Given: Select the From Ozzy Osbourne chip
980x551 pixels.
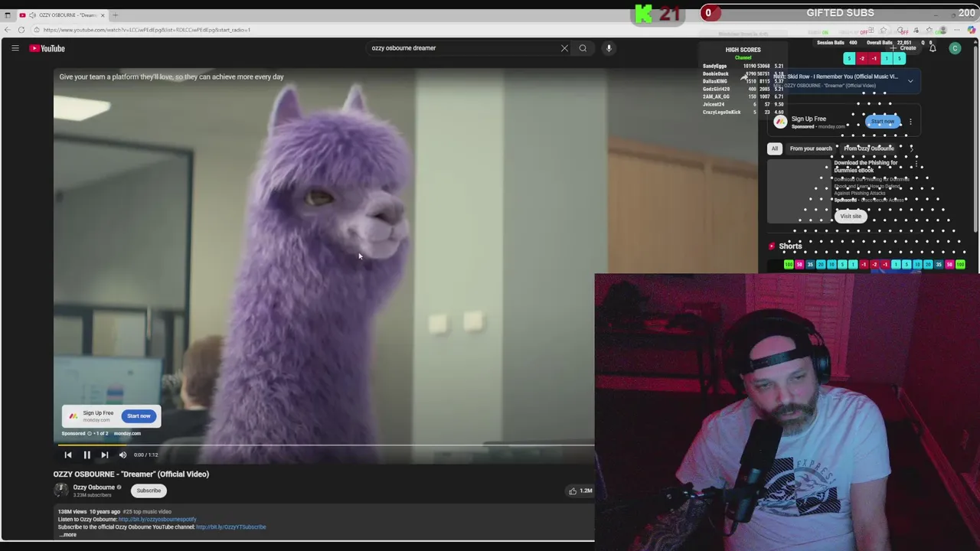Looking at the screenshot, I should tap(869, 148).
